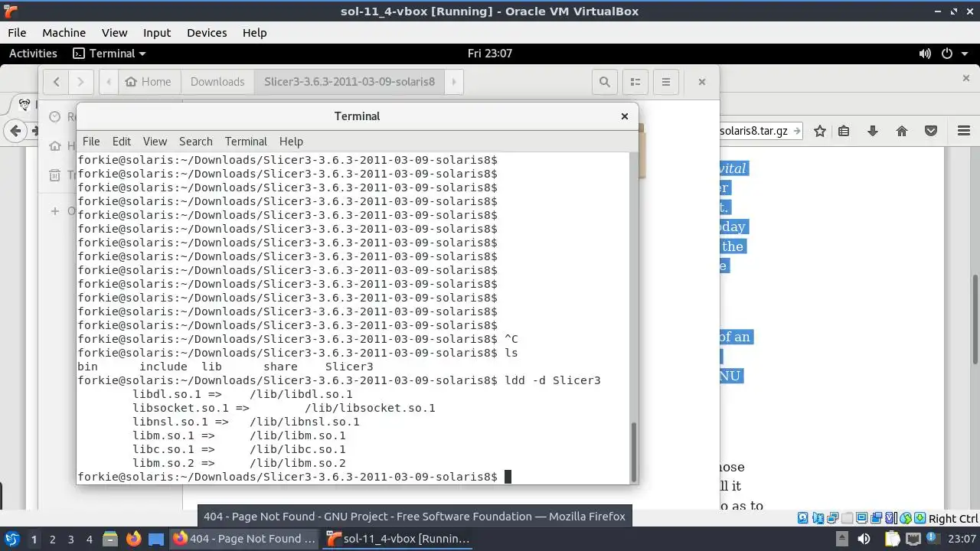The width and height of the screenshot is (980, 551).
Task: Open Terminal Search menu
Action: click(196, 142)
